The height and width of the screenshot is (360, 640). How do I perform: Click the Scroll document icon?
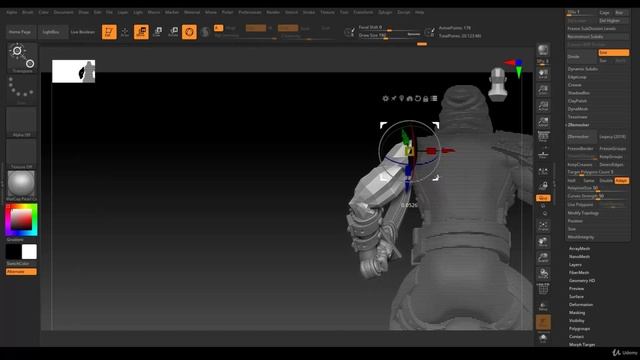[x=543, y=74]
